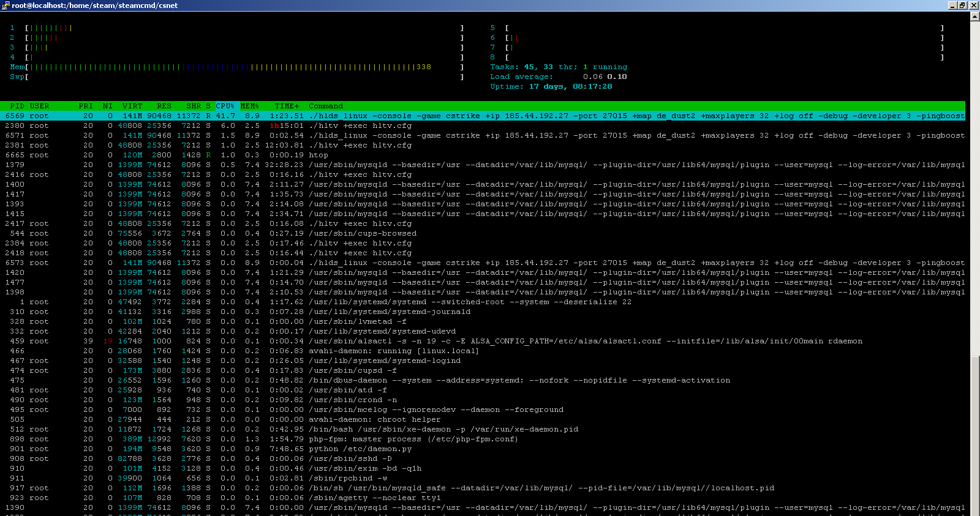Screen dimensions: 980x516
Task: Select avahi-daemon chroot helper PID 505
Action: [483, 419]
